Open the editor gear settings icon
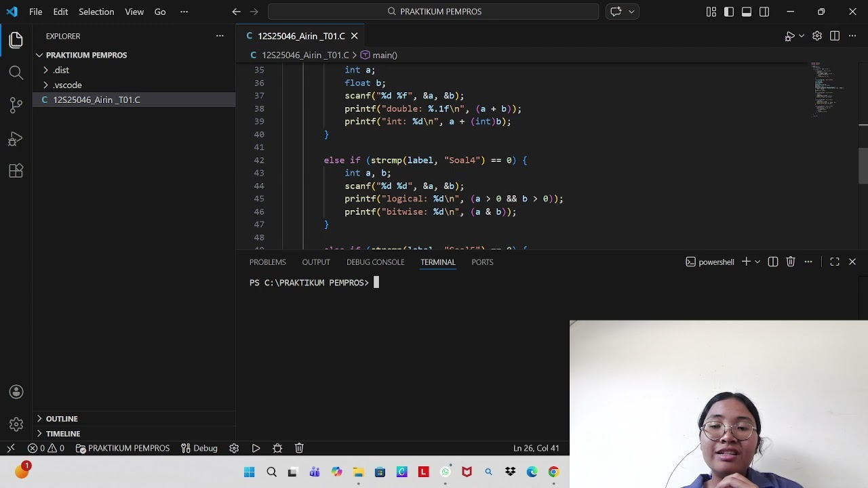Screen dimensions: 868x488 click(817, 36)
